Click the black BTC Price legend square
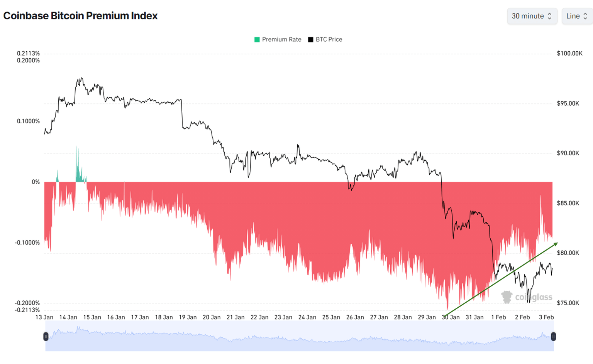Viewport: 593px width, 364px height. point(310,39)
